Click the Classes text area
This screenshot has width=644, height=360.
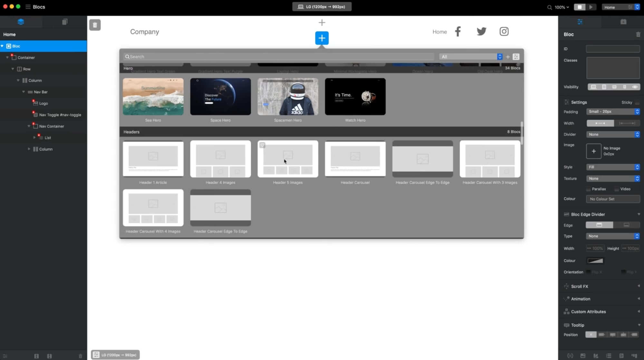tap(613, 68)
